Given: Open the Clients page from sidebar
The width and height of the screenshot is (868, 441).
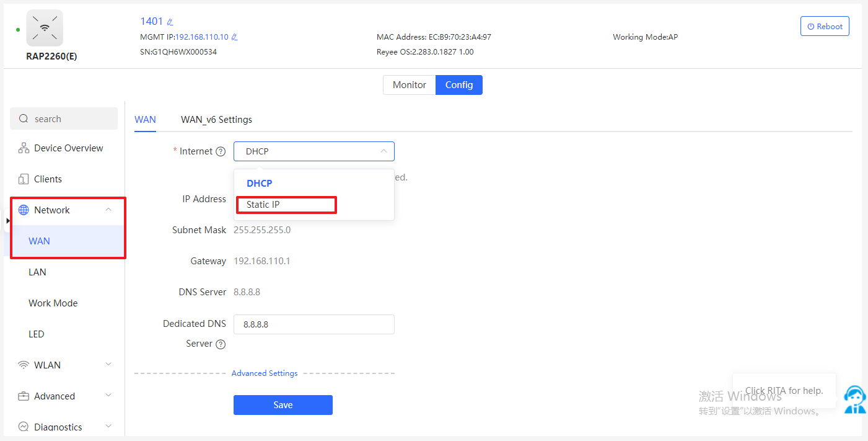Looking at the screenshot, I should click(48, 179).
